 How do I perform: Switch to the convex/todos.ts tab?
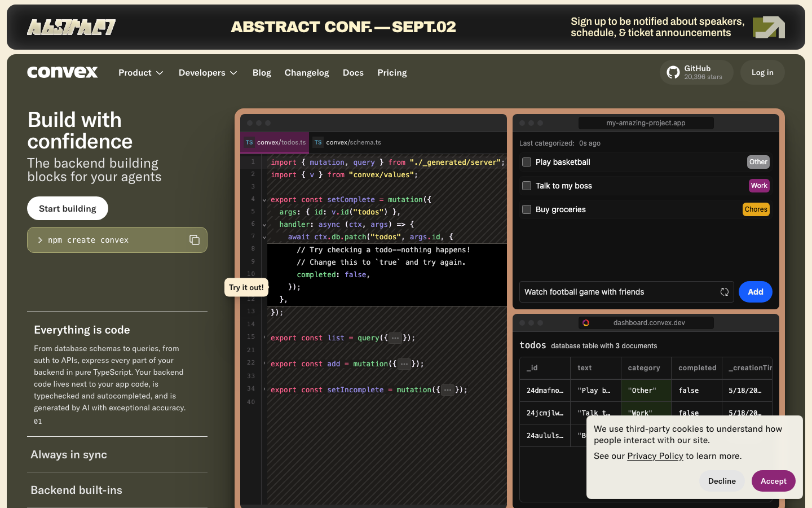275,142
